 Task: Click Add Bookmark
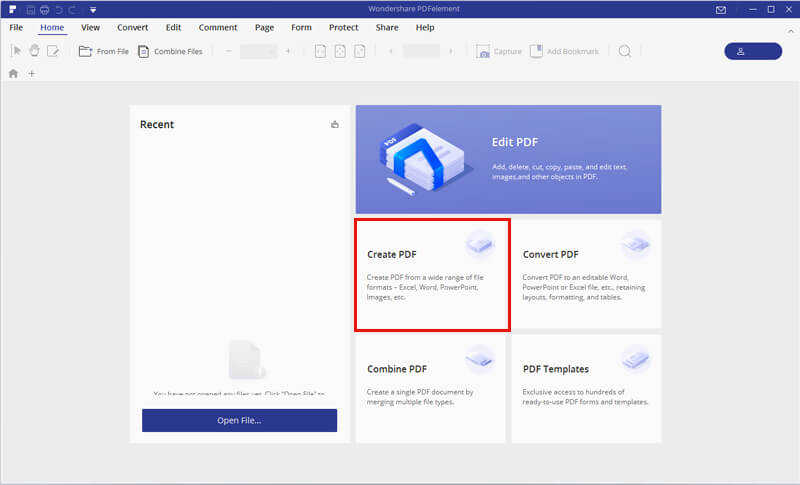565,51
